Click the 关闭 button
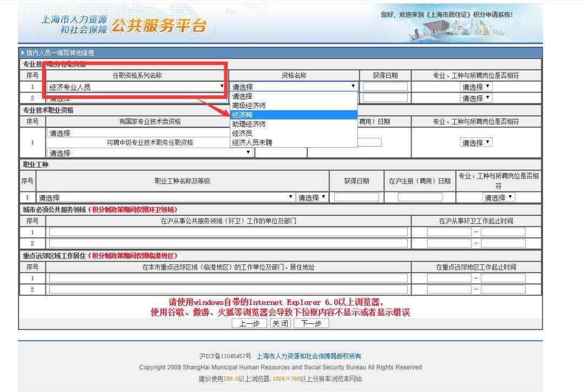 pos(280,323)
